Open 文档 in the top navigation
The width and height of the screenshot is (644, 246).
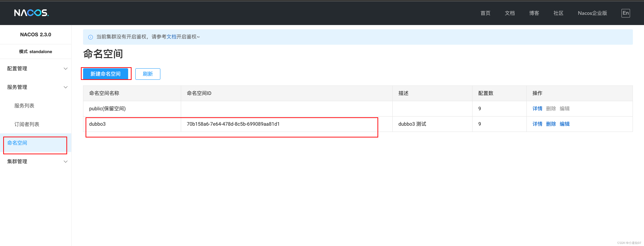510,13
